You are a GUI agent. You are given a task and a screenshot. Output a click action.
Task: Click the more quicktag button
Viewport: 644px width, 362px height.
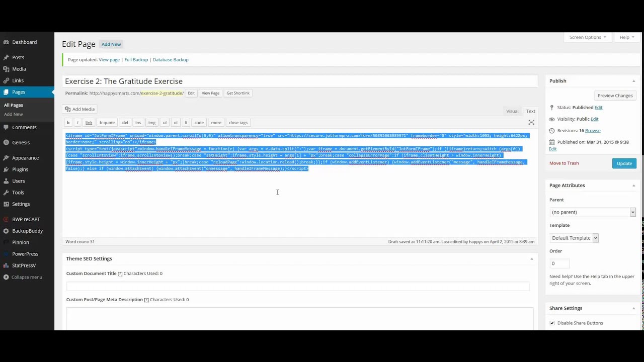point(216,123)
